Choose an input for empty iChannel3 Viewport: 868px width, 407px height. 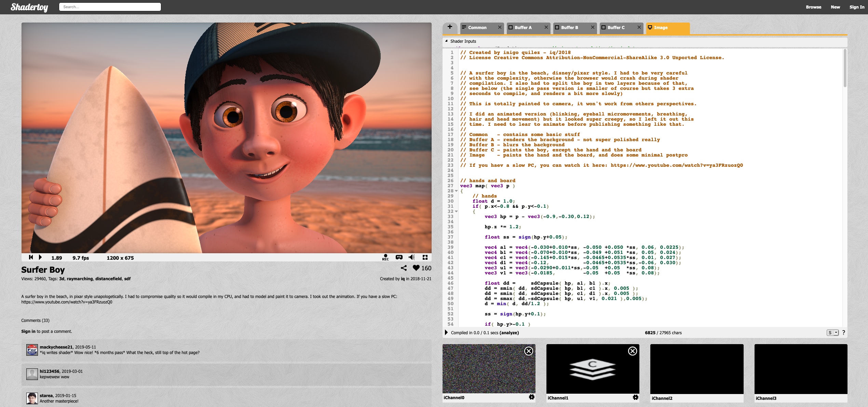pyautogui.click(x=801, y=369)
